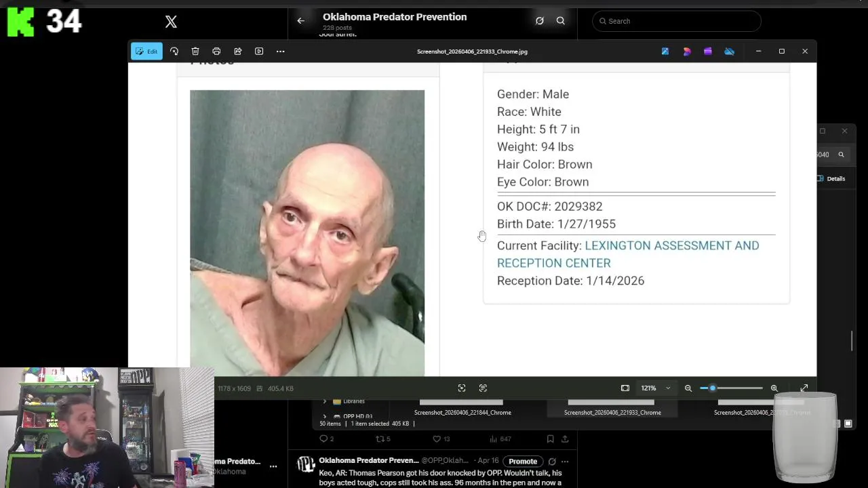Click the zoom in magnifier icon
This screenshot has height=488, width=868.
[x=774, y=388]
